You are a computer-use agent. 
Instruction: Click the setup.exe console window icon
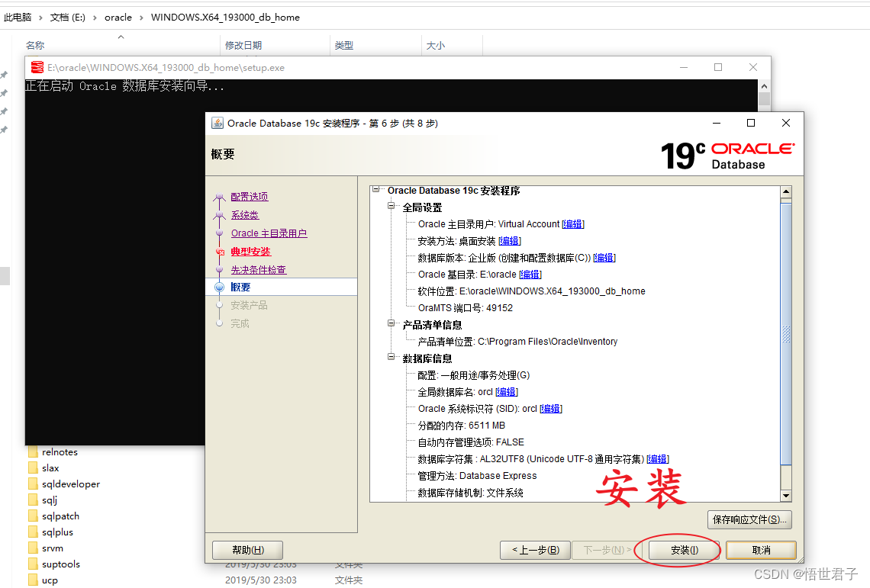[37, 67]
